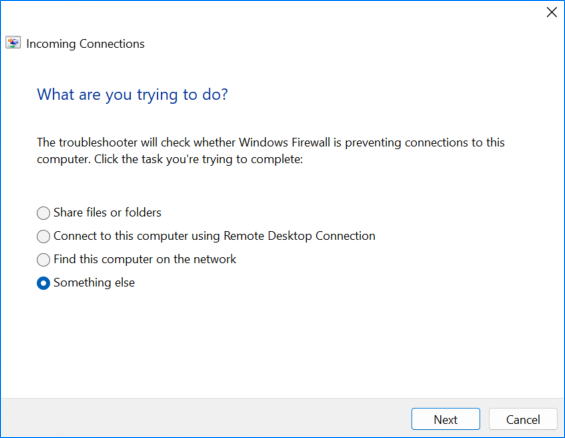Continue with the Next button
Image resolution: width=565 pixels, height=438 pixels.
tap(445, 419)
